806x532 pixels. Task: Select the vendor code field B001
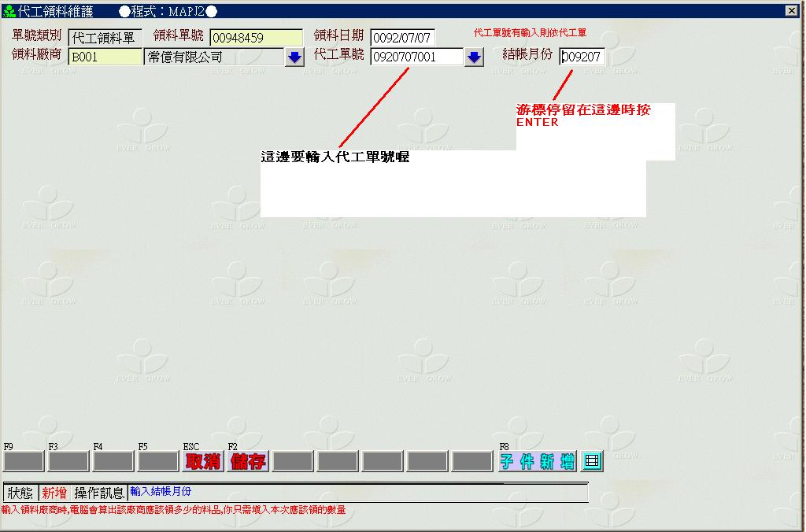tap(105, 57)
